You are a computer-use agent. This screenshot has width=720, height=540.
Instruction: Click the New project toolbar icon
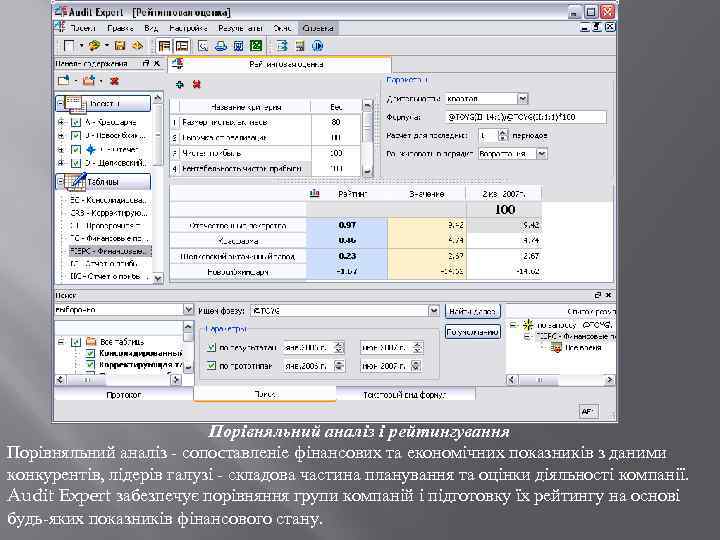(68, 45)
